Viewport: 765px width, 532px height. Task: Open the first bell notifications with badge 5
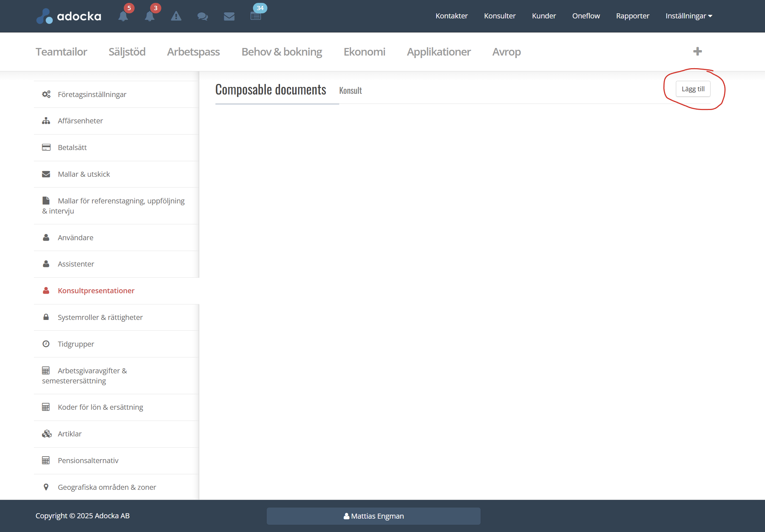click(x=123, y=16)
